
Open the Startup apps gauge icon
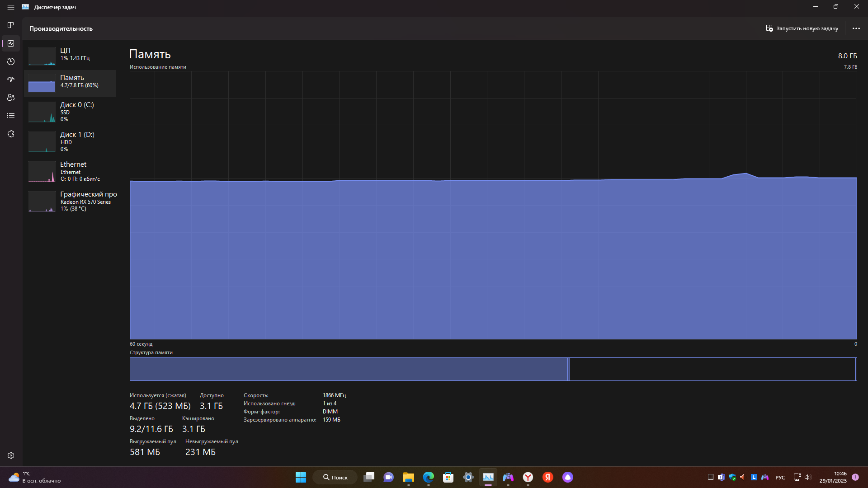[11, 80]
